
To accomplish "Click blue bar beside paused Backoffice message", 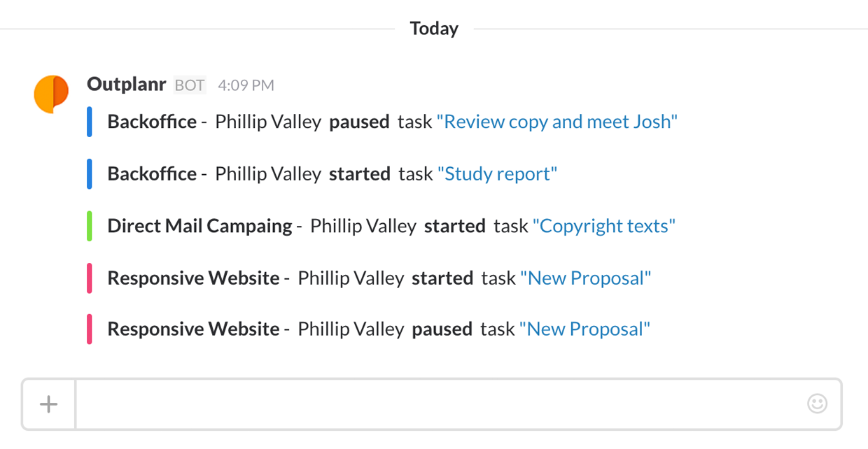I will [x=90, y=122].
